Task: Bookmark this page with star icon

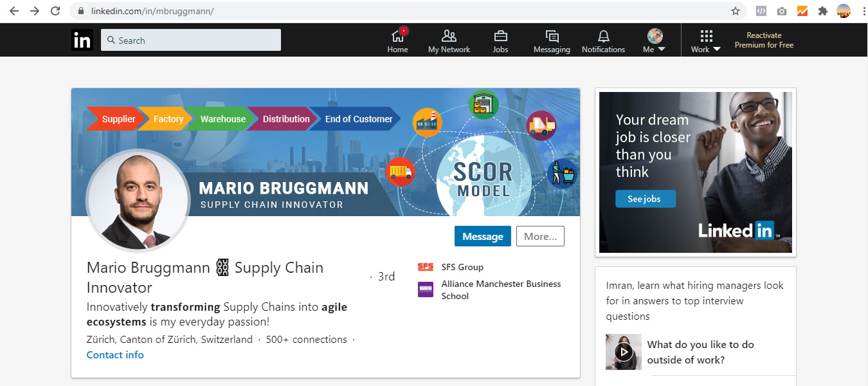Action: coord(736,11)
